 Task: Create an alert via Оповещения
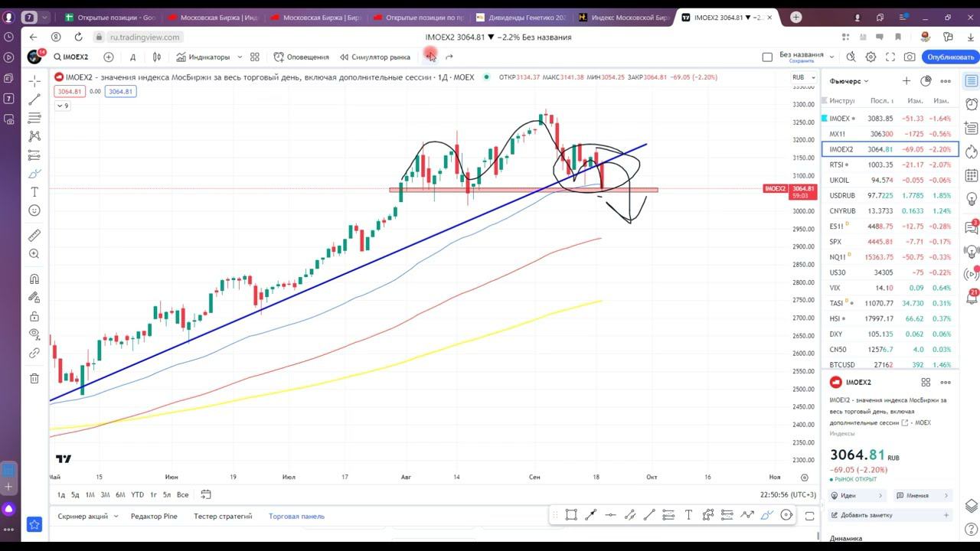(302, 57)
